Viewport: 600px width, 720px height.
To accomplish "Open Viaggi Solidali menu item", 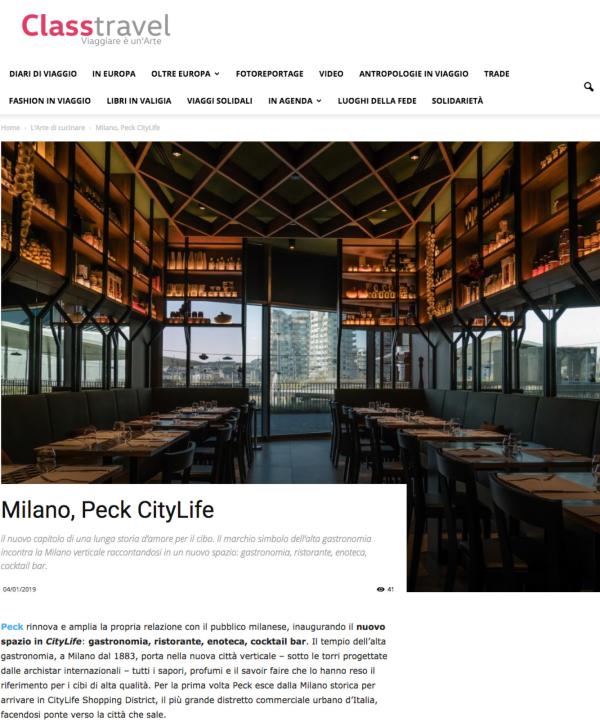I will pyautogui.click(x=219, y=101).
